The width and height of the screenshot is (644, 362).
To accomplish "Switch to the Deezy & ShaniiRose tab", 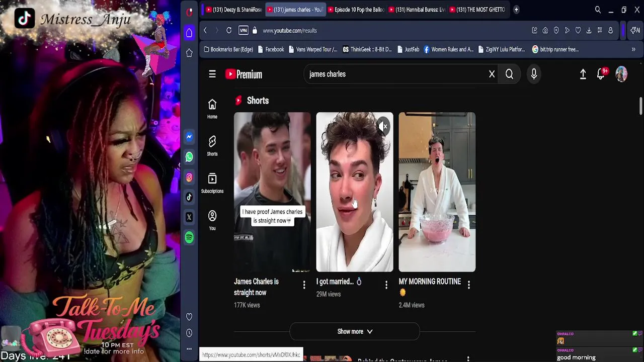I will tap(234, 10).
